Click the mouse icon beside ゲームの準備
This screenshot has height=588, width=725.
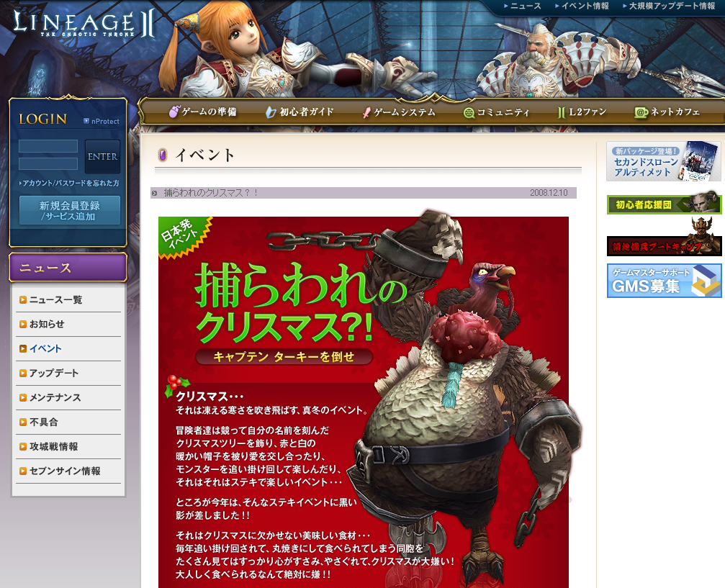174,112
